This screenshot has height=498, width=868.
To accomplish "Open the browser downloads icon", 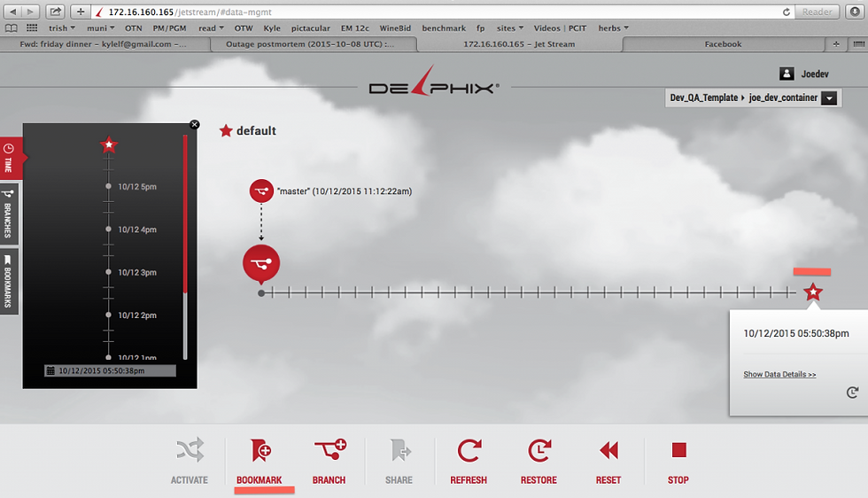I will [x=855, y=12].
